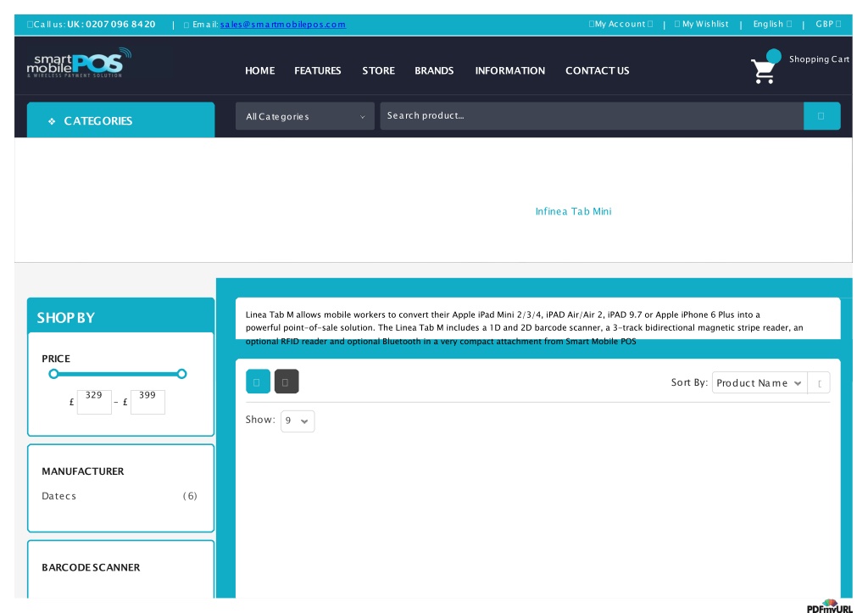
Task: Open the All Categories dropdown
Action: coord(305,116)
